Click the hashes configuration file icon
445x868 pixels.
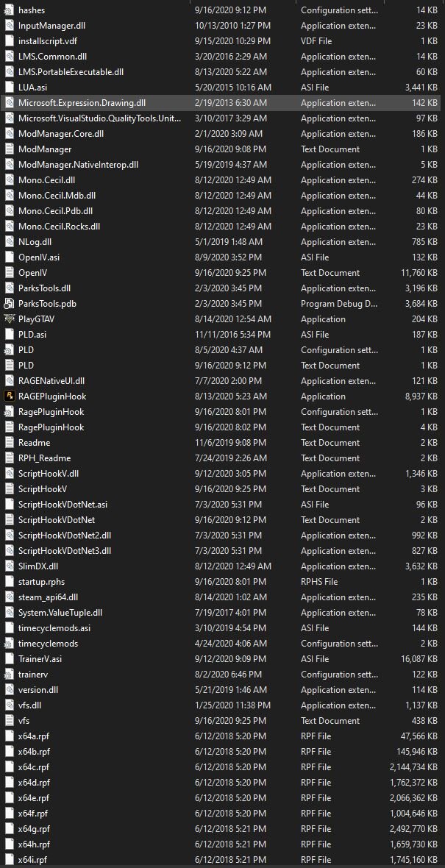(x=9, y=10)
